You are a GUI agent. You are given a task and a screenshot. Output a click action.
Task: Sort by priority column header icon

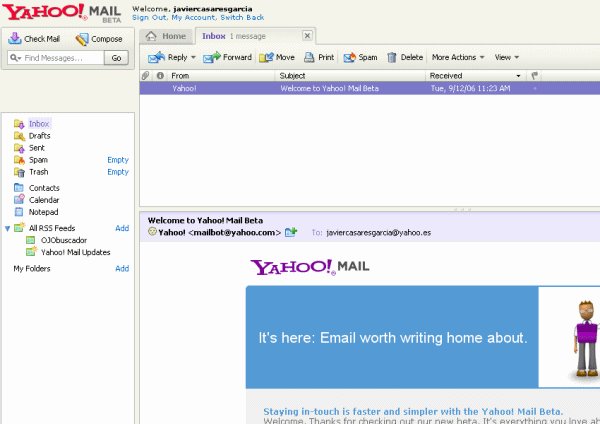coord(160,75)
